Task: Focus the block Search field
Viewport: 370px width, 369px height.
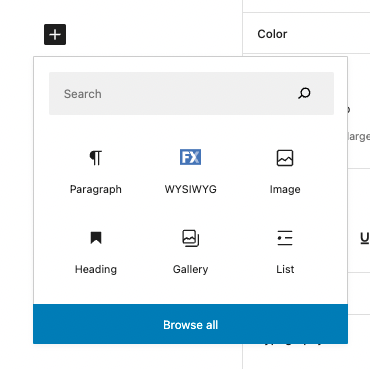Action: [x=191, y=94]
